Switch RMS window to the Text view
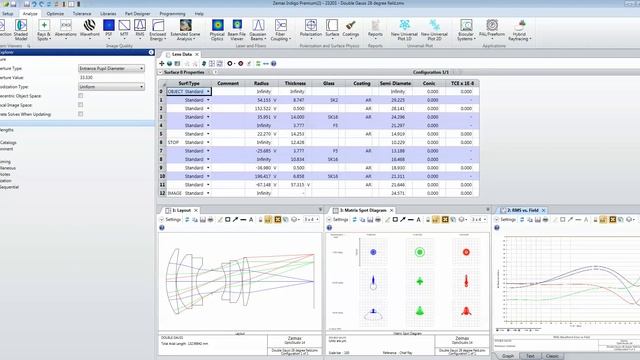640x360 pixels. pos(530,356)
